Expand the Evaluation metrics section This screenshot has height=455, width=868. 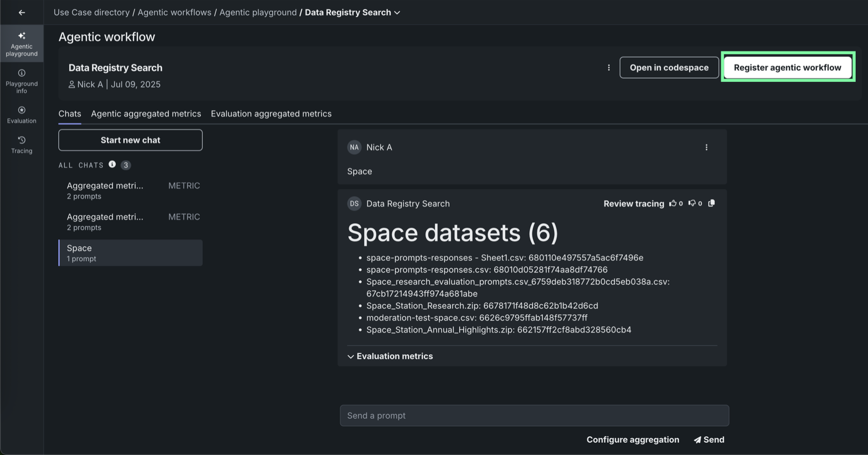[390, 356]
